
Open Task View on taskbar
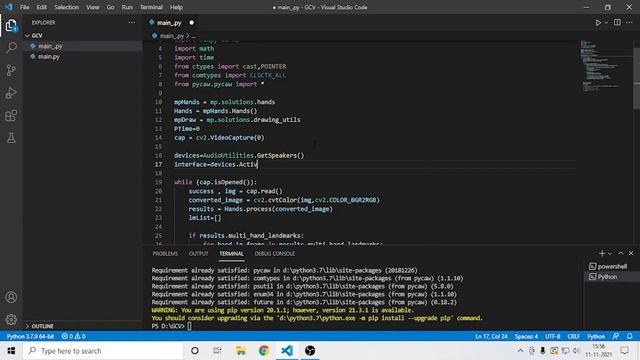click(x=217, y=351)
